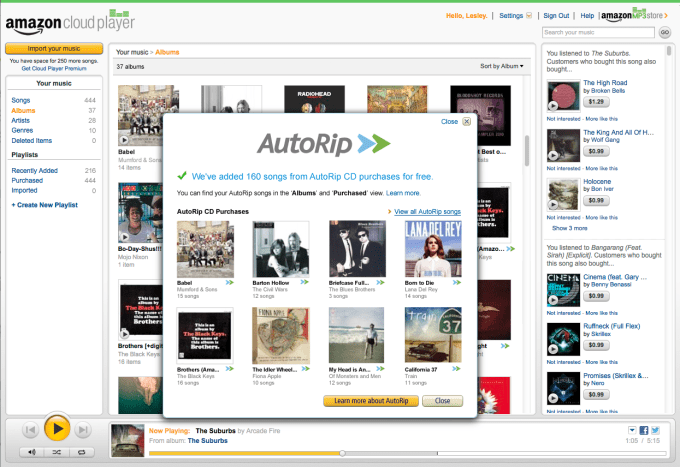Click the large yellow Play button
Image resolution: width=680 pixels, height=467 pixels.
[57, 428]
